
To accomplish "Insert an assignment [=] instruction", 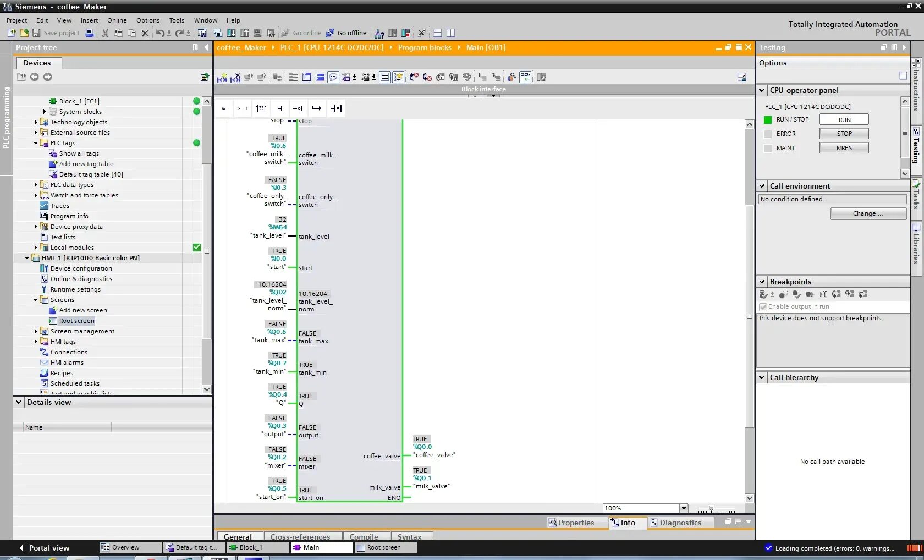I will click(336, 108).
